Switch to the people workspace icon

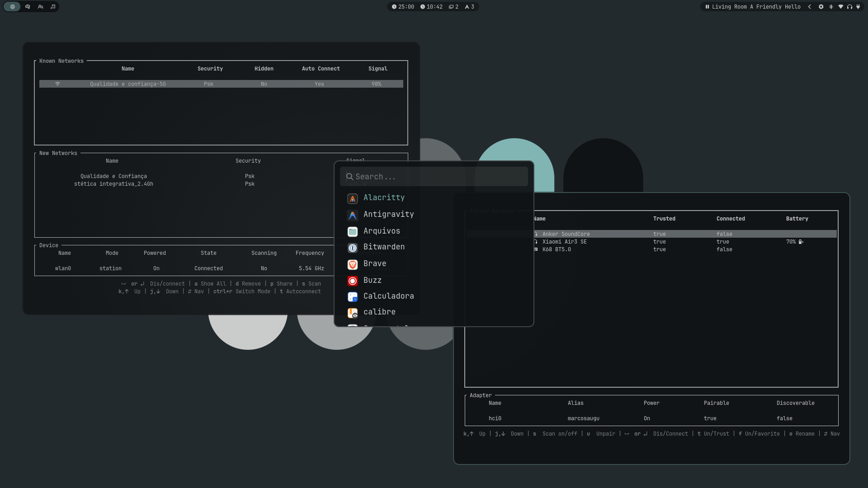[x=41, y=7]
